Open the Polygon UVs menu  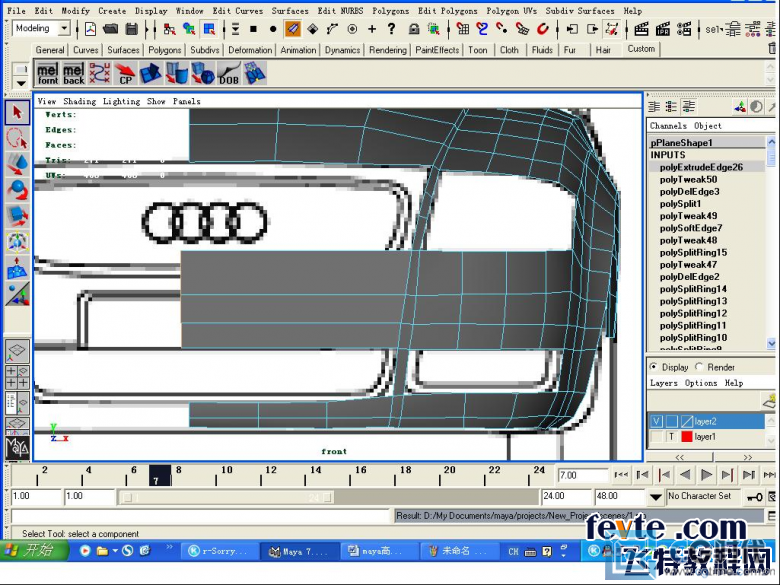pos(511,10)
